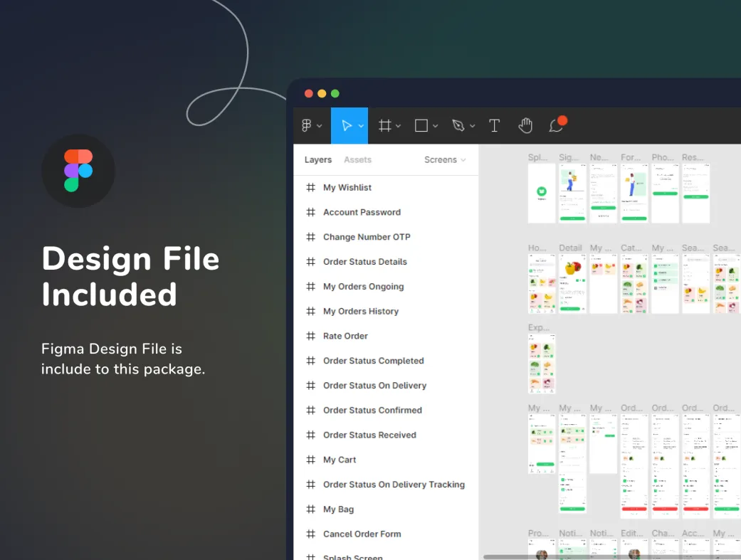Click the Splash screen frame thumbnail on canvas
Viewport: 741px width, 560px height.
tap(541, 193)
